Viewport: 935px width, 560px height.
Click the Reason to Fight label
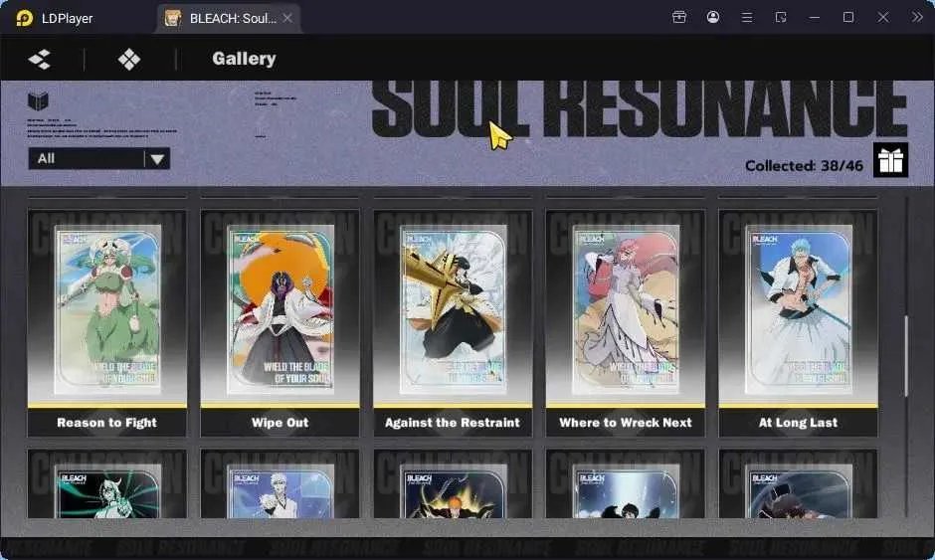(106, 423)
